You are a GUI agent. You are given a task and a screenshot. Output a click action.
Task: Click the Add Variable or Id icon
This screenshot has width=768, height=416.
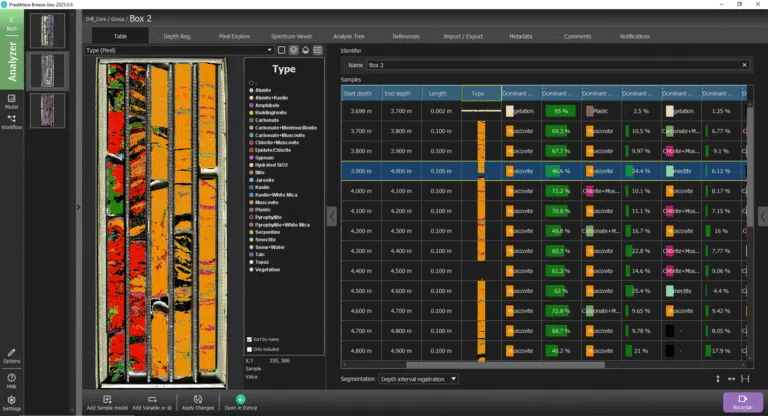point(152,402)
